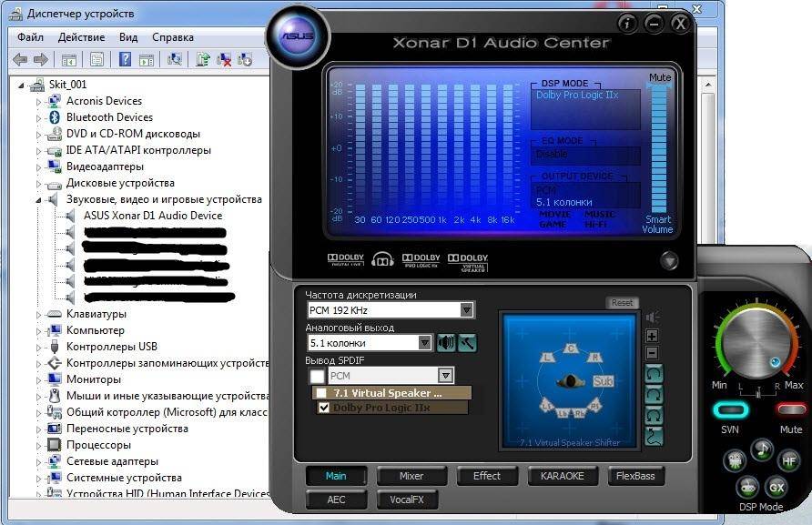Switch to the KARAOKE tab
The width and height of the screenshot is (812, 525).
tap(563, 476)
